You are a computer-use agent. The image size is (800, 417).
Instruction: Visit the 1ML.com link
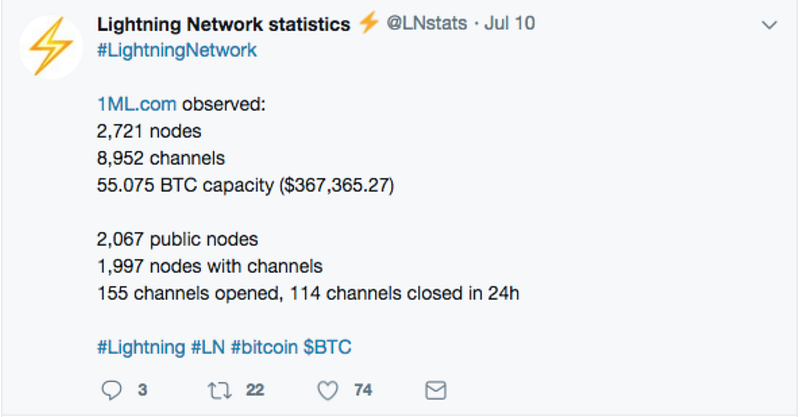click(137, 104)
